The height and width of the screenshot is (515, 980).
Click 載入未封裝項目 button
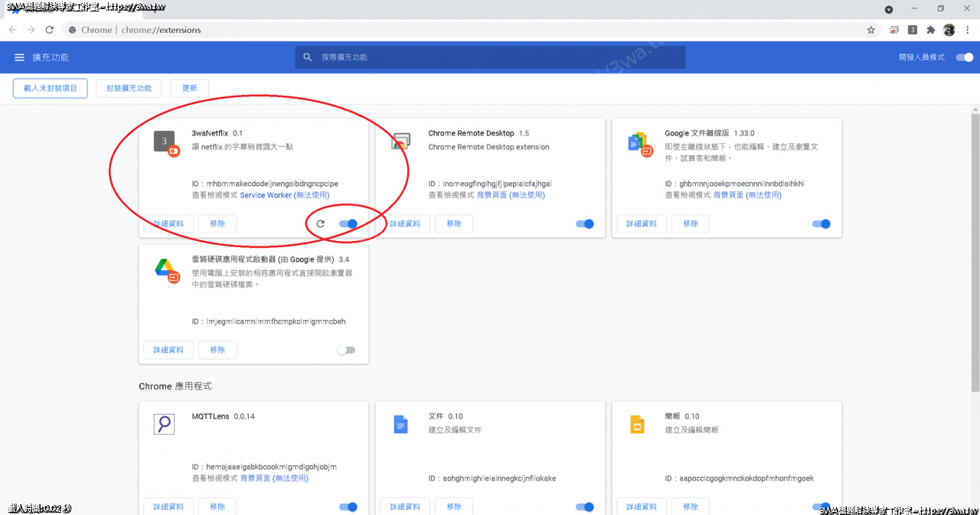51,88
